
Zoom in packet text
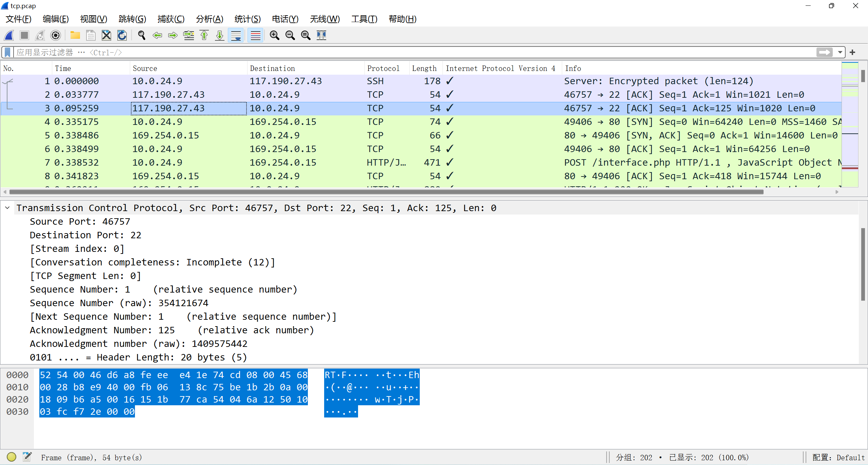point(275,35)
